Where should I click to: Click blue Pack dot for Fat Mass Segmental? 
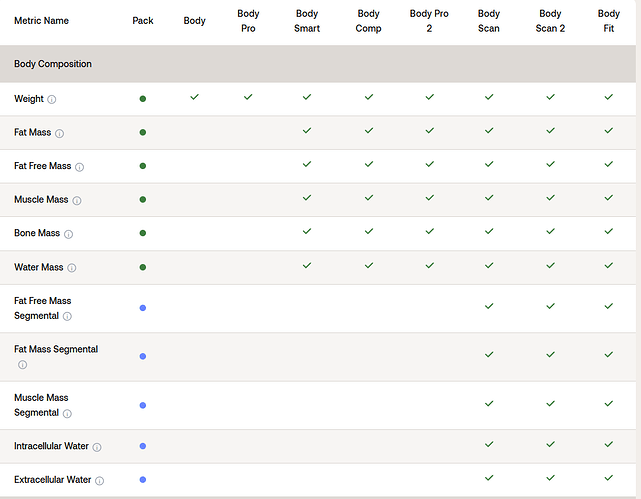143,356
